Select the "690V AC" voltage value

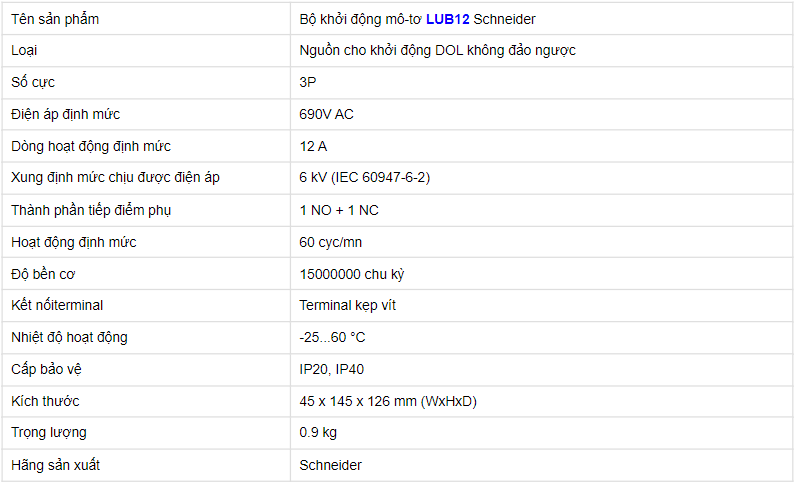pos(326,114)
